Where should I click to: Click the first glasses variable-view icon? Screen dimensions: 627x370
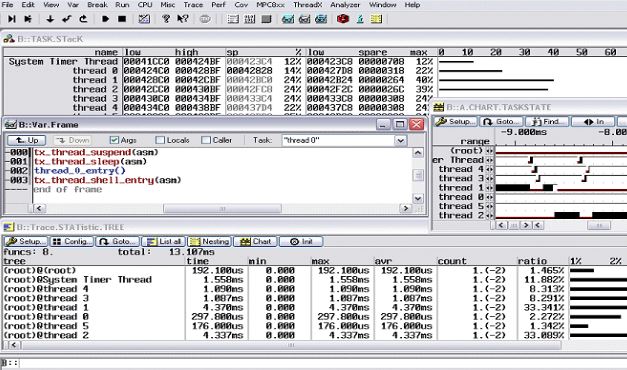pyautogui.click(x=288, y=19)
